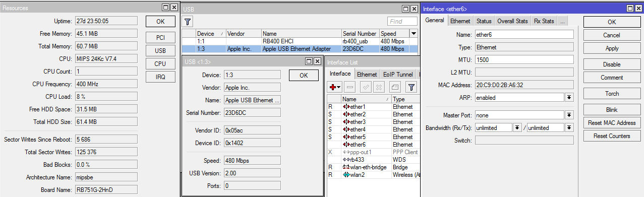Click the rb433 WDS interface icon

(346, 160)
